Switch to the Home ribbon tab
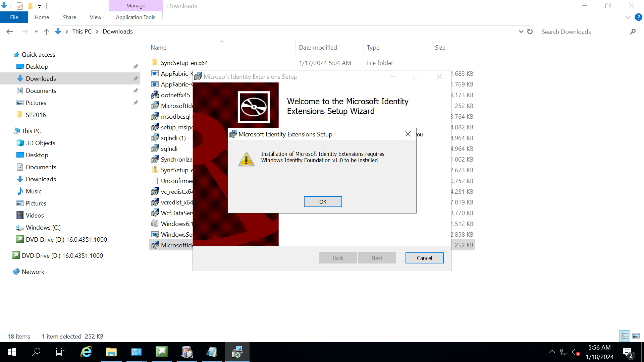This screenshot has width=644, height=362. coord(42,17)
